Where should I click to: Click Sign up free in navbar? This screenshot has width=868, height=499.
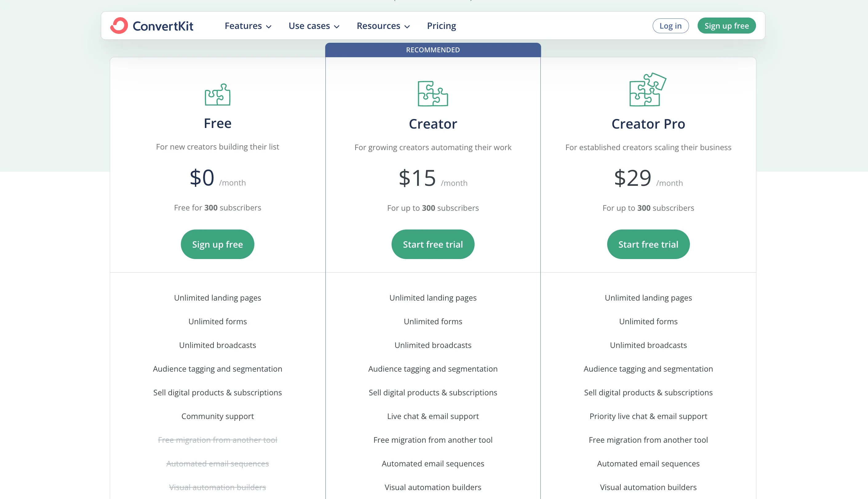click(727, 26)
